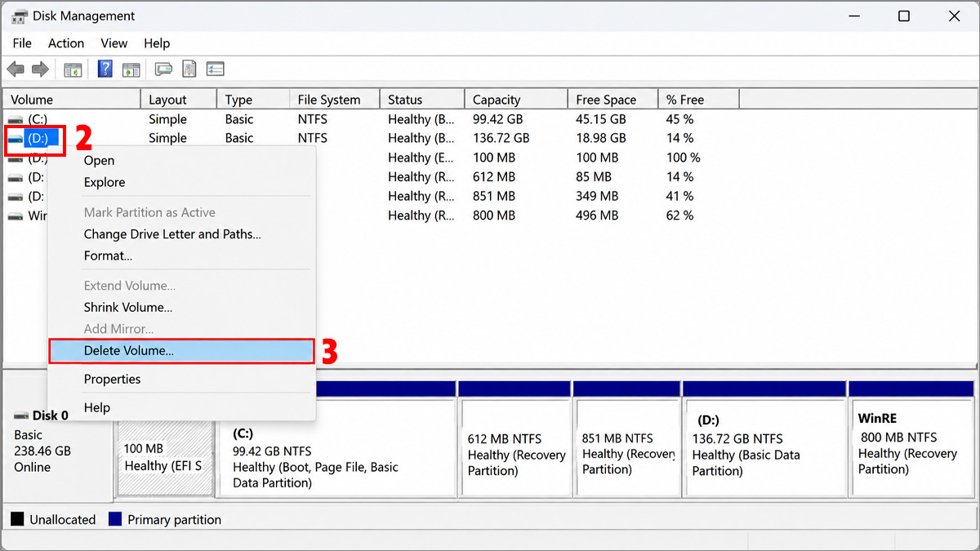The width and height of the screenshot is (980, 551).
Task: Click the drive icon next to (C:) volume row
Action: point(16,119)
